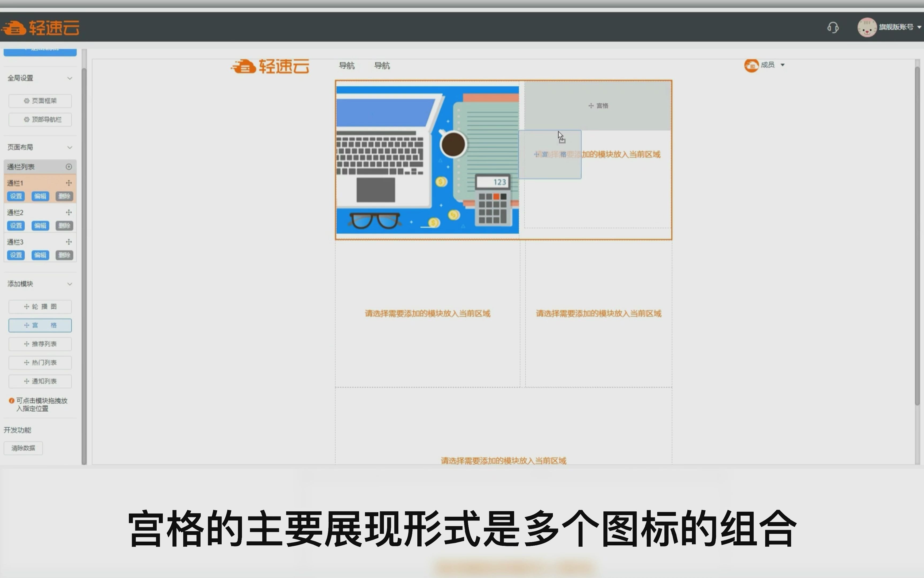Screen dimensions: 924x578
Task: Select the 通栏2 row label
Action: pyautogui.click(x=15, y=212)
